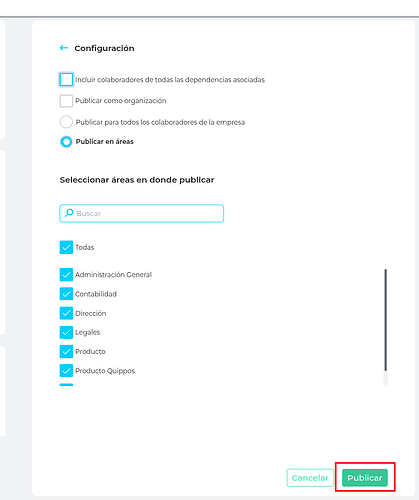Click the back arrow next to Configuración

coord(64,48)
